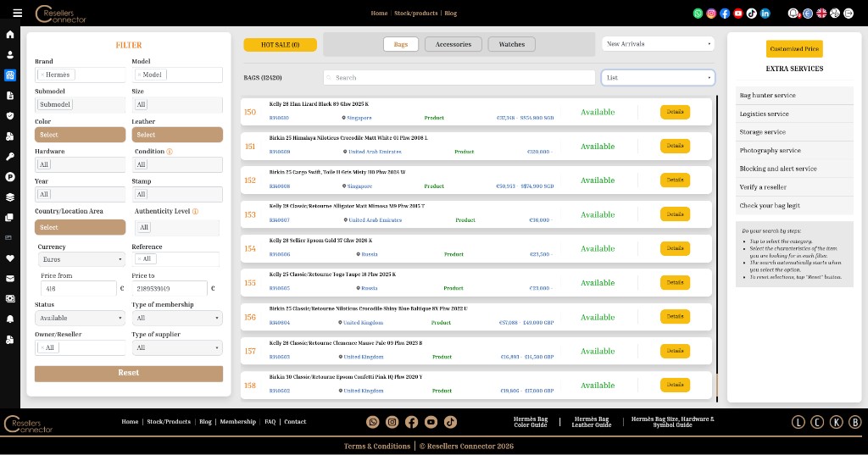Image resolution: width=868 pixels, height=455 pixels.
Task: Open YouTube icon in top header
Action: pos(738,14)
